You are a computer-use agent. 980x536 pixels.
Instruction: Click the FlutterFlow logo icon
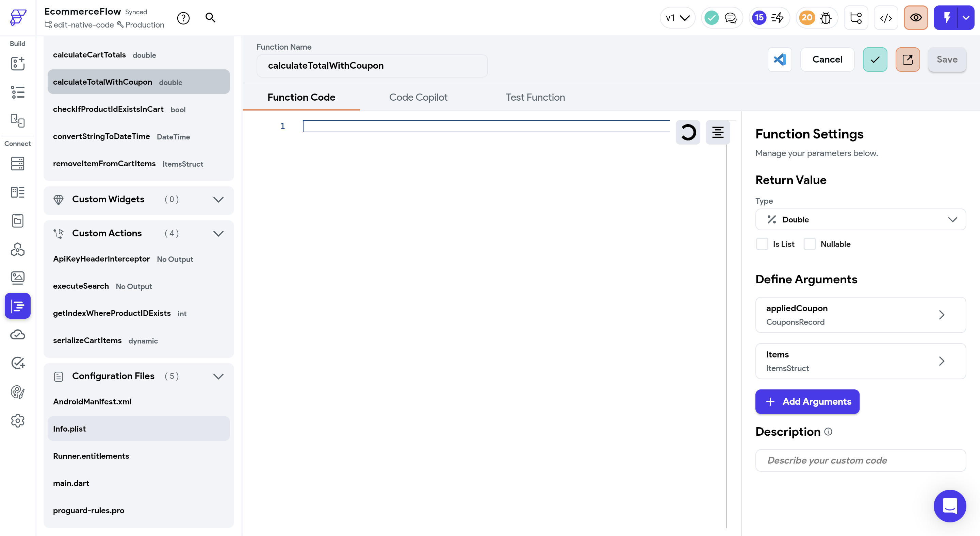pyautogui.click(x=18, y=17)
